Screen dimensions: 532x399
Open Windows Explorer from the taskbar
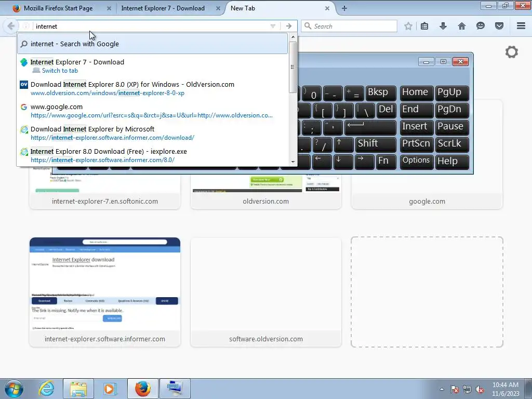click(78, 389)
